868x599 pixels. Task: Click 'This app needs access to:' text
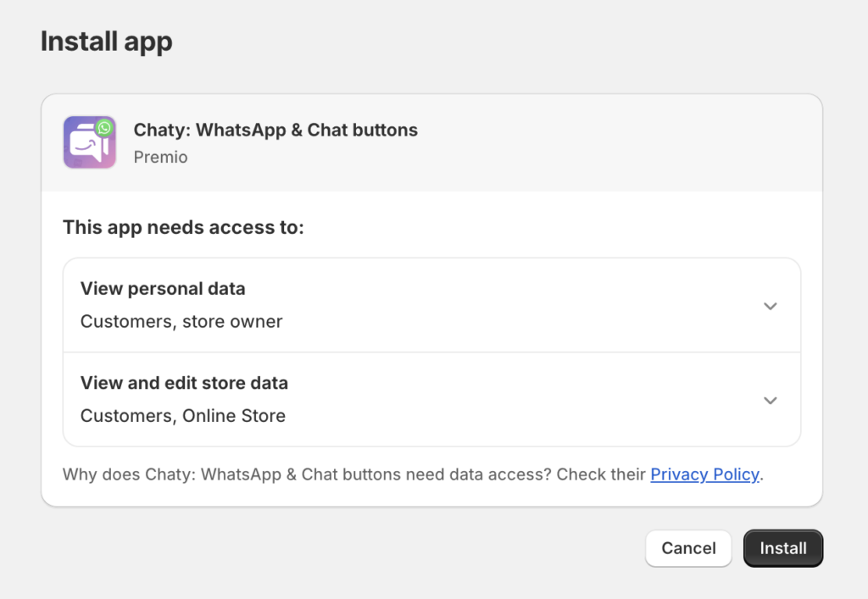[183, 227]
